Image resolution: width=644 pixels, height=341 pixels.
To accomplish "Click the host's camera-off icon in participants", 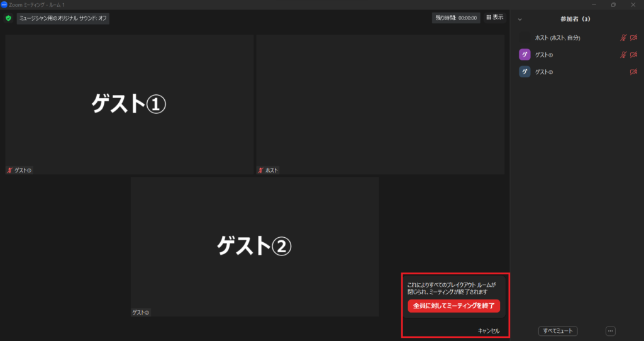I will [x=633, y=38].
